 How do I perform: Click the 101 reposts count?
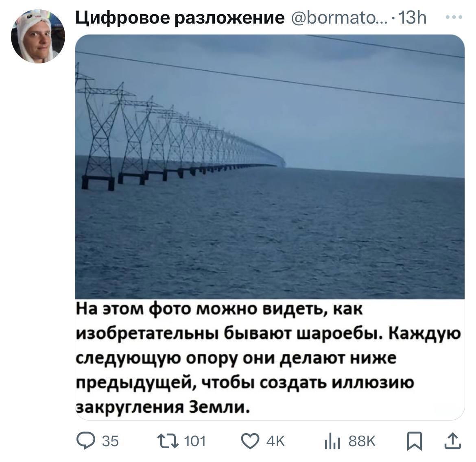click(x=195, y=441)
